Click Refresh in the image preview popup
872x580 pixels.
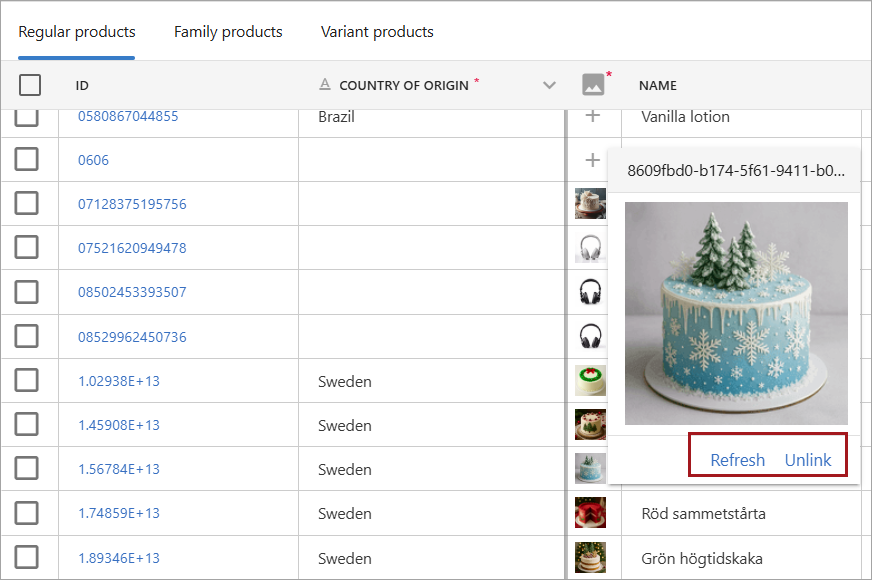737,460
